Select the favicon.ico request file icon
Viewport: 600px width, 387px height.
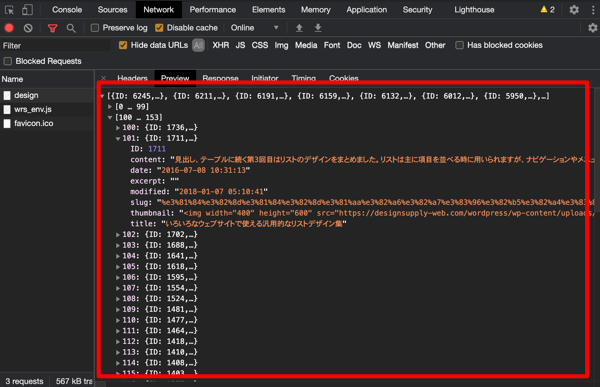[x=7, y=123]
